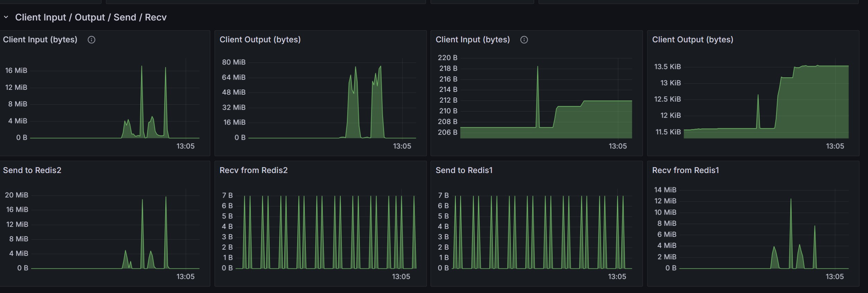This screenshot has width=868, height=293.
Task: Open the Recv from Redis1 panel title menu
Action: click(685, 170)
